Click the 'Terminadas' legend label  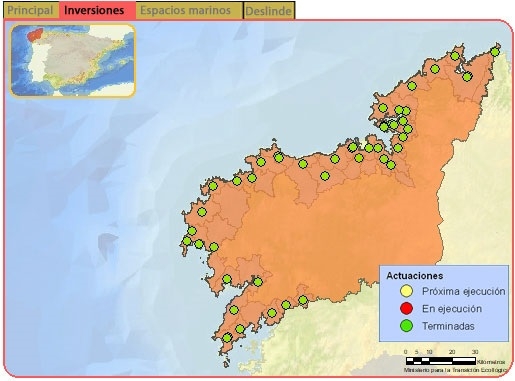(x=448, y=326)
